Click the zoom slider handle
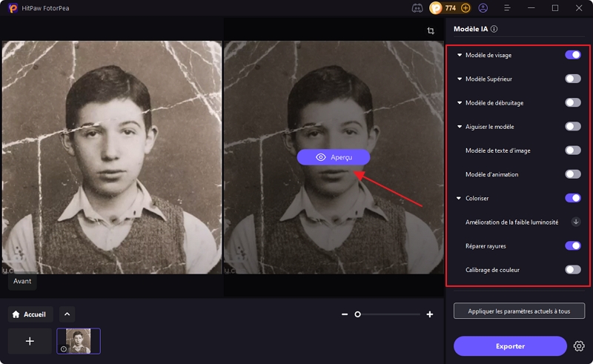Screen dimensions: 593x364 coord(357,314)
